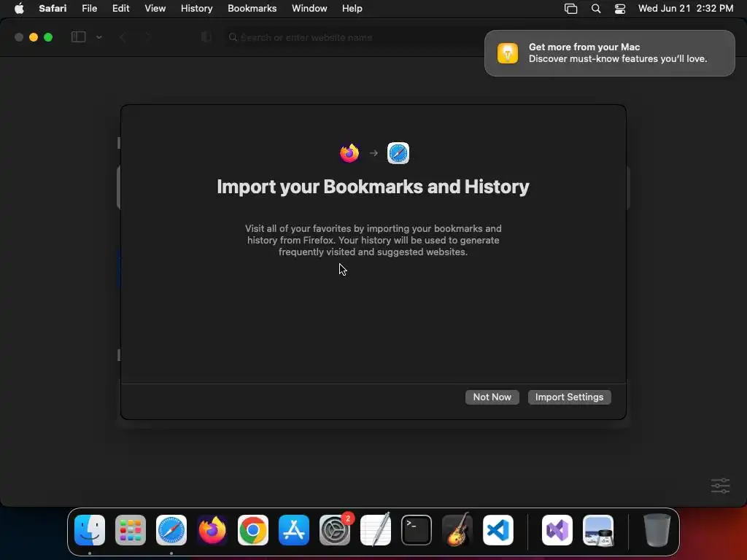Open the Safari application menu

(53, 9)
